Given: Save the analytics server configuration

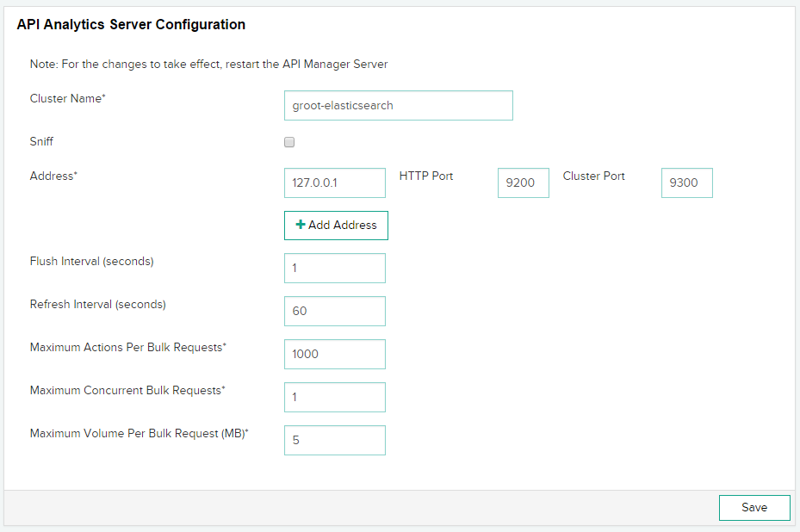Looking at the screenshot, I should [754, 508].
